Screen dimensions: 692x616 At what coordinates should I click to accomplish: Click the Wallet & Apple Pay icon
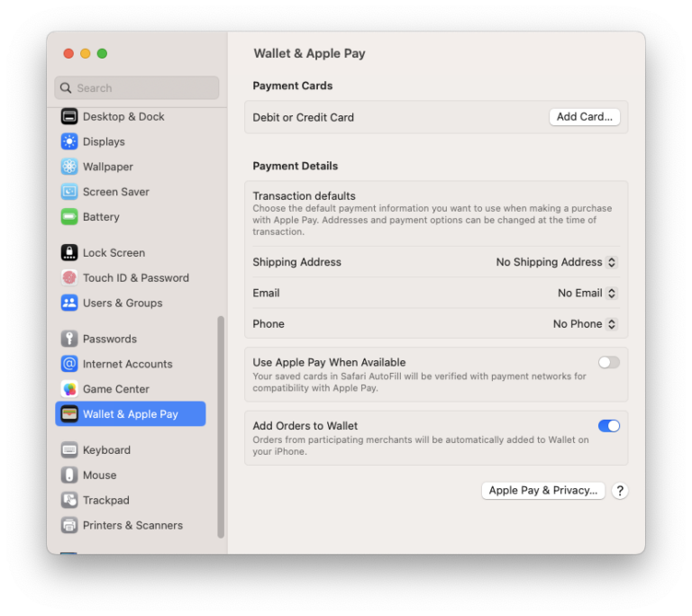pyautogui.click(x=69, y=414)
